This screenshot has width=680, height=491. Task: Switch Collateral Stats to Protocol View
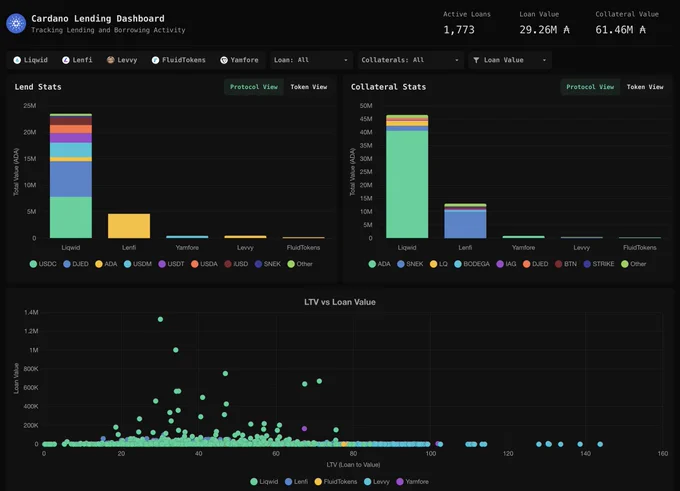pos(590,87)
